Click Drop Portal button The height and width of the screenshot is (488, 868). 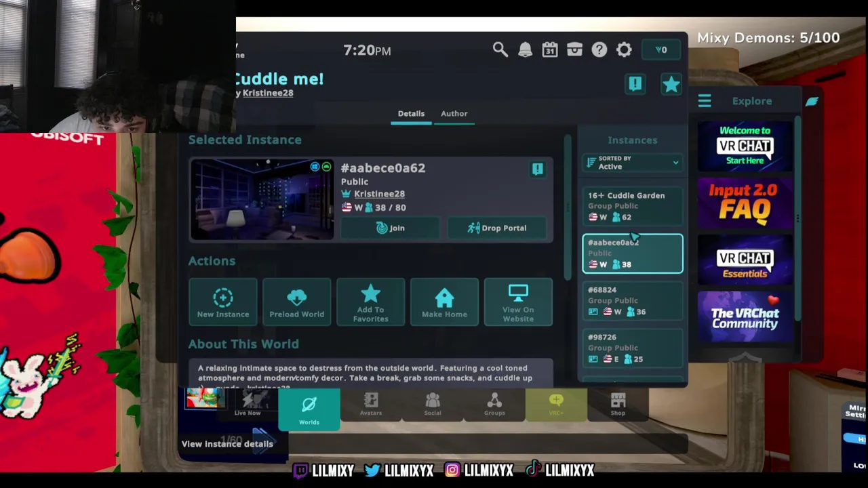tap(497, 228)
